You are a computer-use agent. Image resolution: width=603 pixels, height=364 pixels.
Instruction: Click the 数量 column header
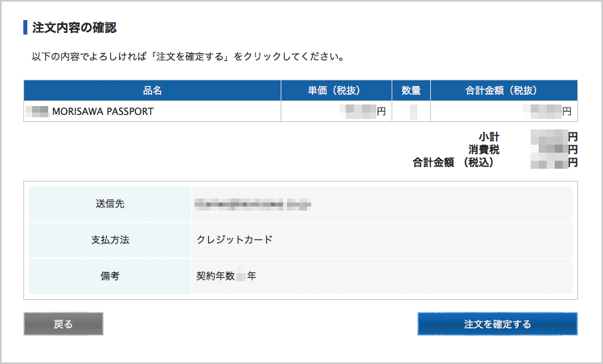pyautogui.click(x=411, y=91)
